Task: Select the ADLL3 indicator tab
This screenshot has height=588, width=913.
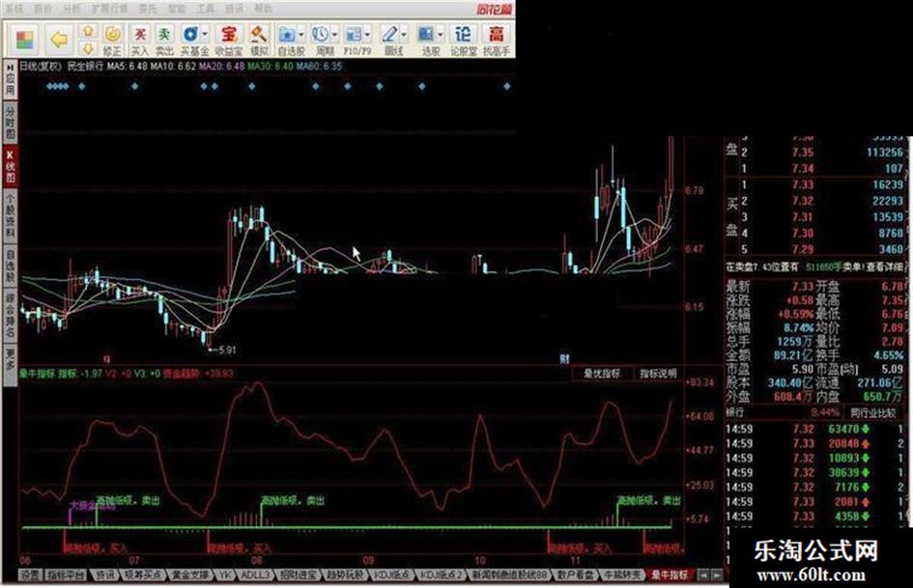Action: [255, 575]
